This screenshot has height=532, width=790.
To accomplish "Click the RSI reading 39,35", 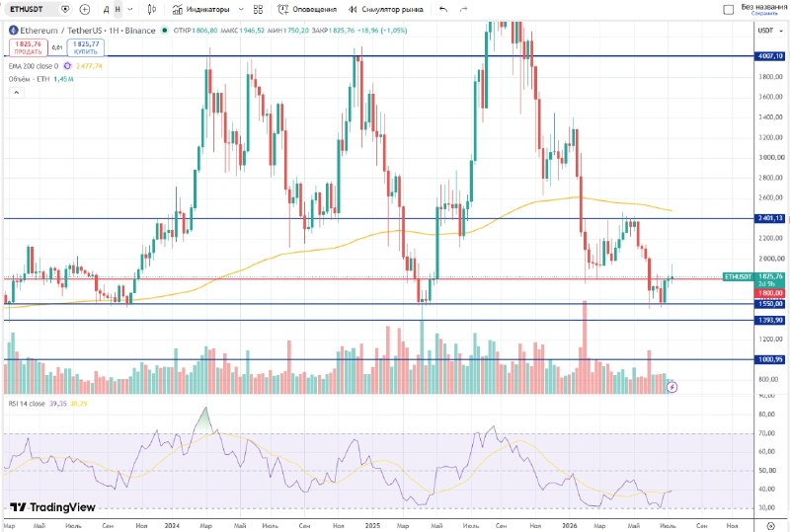I will (58, 404).
